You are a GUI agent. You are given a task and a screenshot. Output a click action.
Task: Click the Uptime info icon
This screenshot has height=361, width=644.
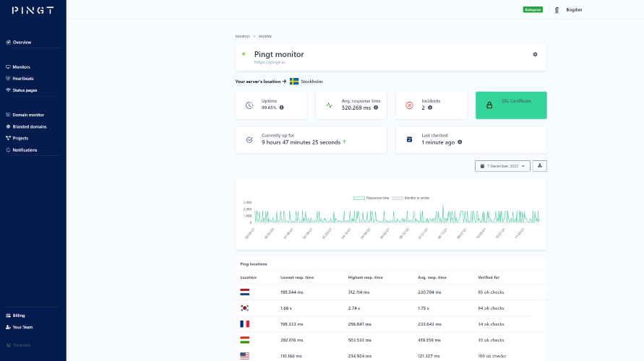(x=281, y=108)
